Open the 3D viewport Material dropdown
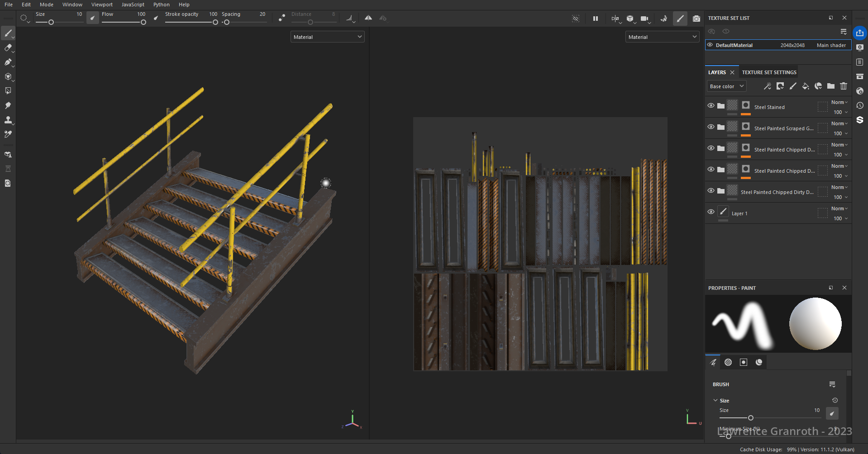Viewport: 868px width, 454px height. click(x=327, y=37)
